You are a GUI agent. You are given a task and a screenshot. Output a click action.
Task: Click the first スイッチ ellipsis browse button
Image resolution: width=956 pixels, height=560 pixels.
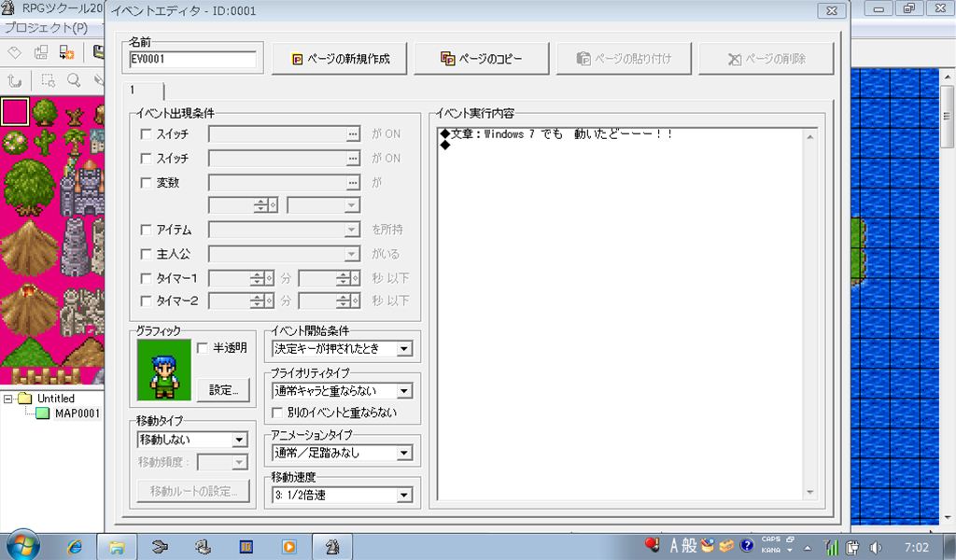(352, 134)
